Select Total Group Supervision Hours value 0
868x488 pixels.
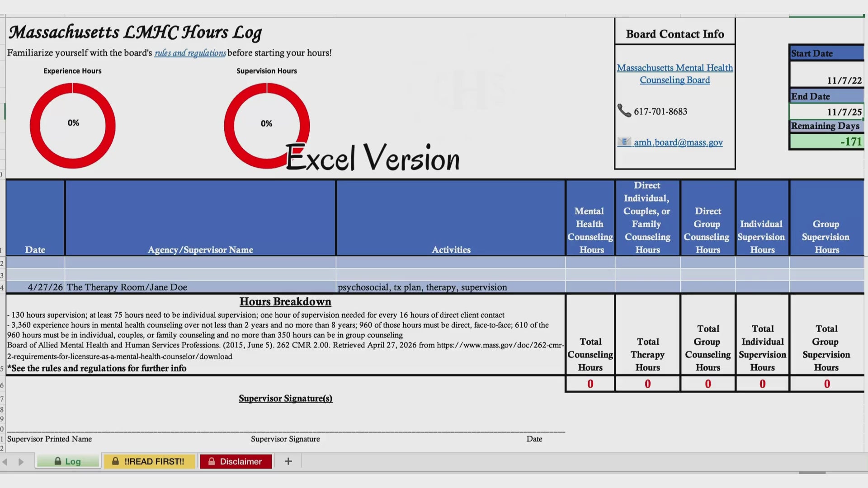point(826,384)
